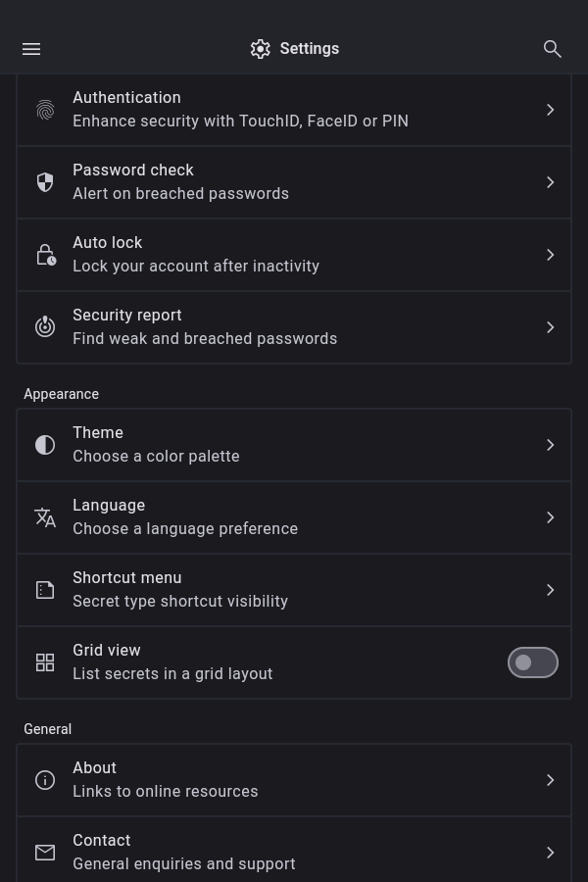Click the fingerprint Authentication icon
Image resolution: width=588 pixels, height=882 pixels.
(45, 110)
